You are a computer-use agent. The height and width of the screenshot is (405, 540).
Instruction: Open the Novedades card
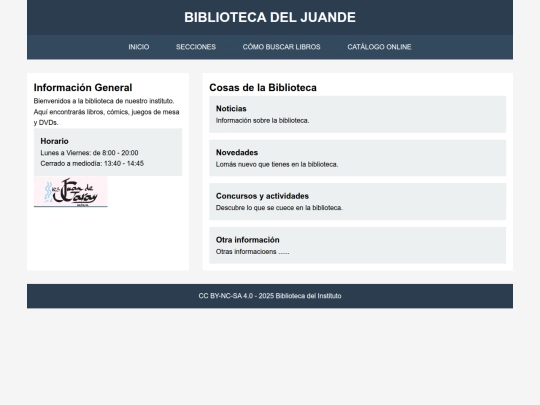tap(357, 158)
